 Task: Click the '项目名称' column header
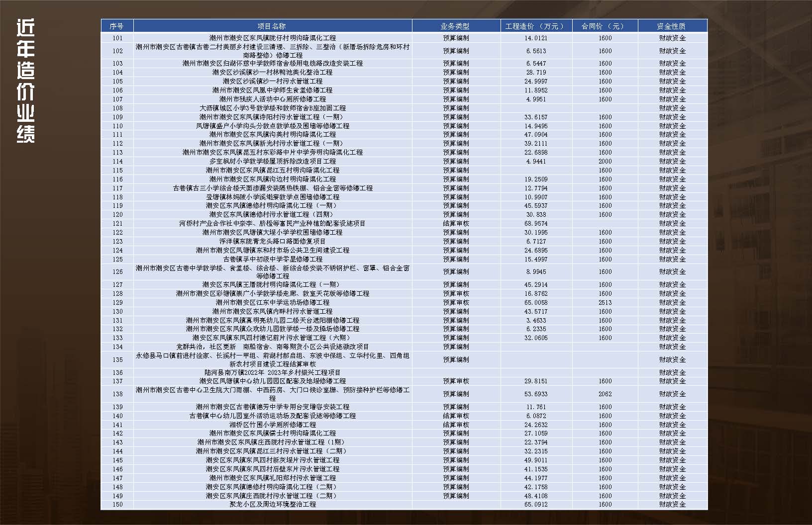pyautogui.click(x=273, y=26)
